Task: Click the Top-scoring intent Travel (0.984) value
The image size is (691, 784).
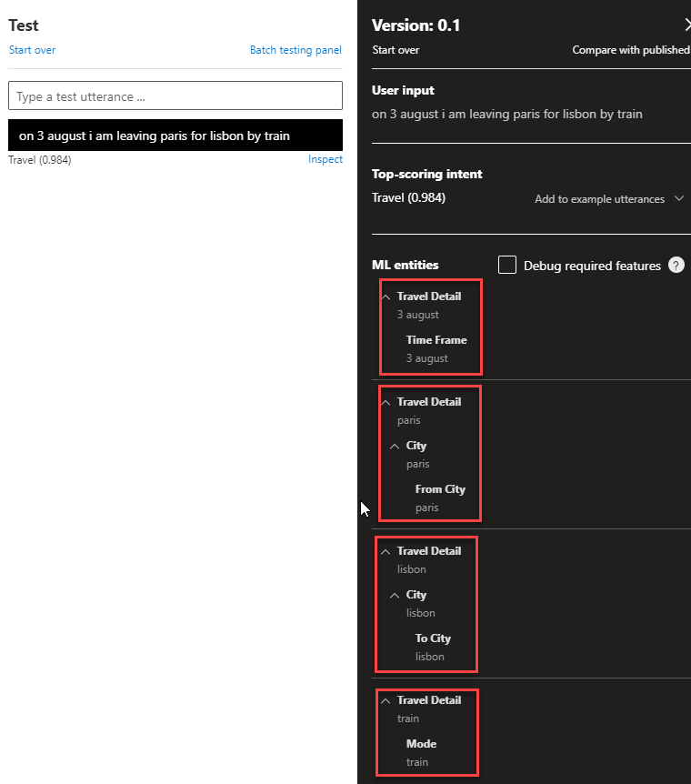Action: click(x=408, y=198)
